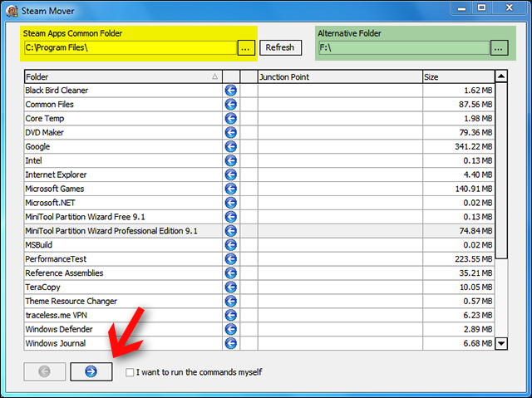Browse for the Alternative Folder

click(x=499, y=48)
